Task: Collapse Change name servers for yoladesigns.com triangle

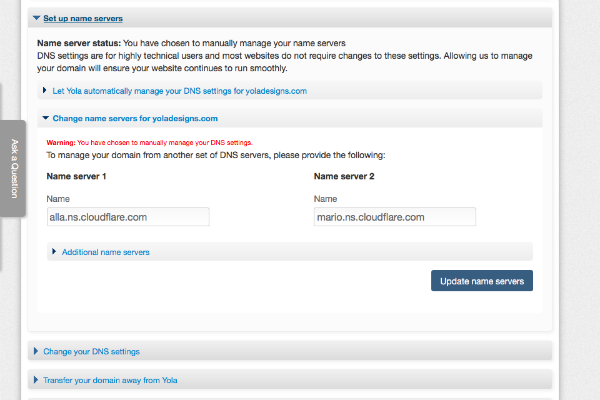Action: coord(46,118)
